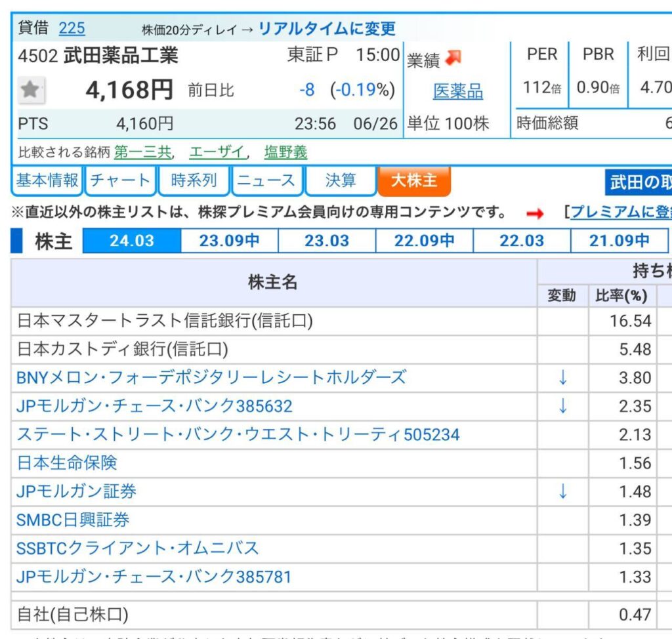
Task: Switch to the 基本情報 tab
Action: coord(47,180)
